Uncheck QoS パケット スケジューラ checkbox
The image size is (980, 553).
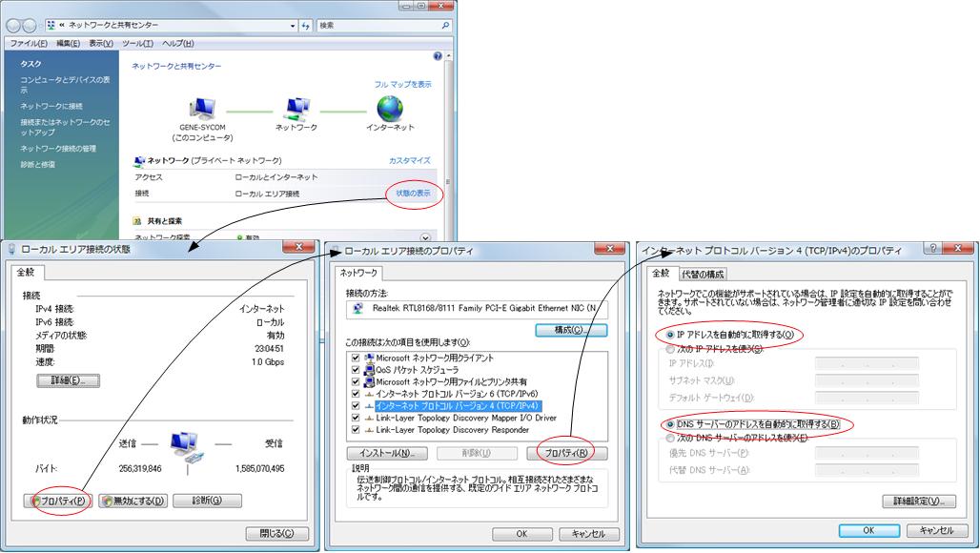(357, 369)
